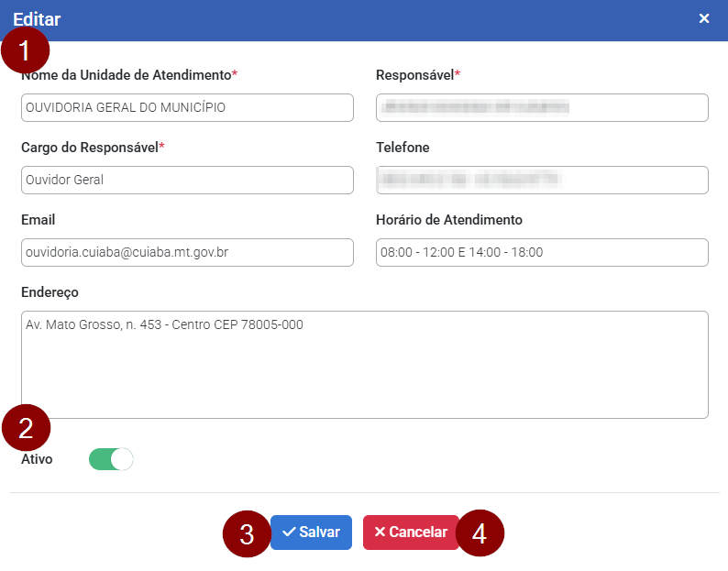
Task: Click the Telefone input field
Action: tap(542, 180)
